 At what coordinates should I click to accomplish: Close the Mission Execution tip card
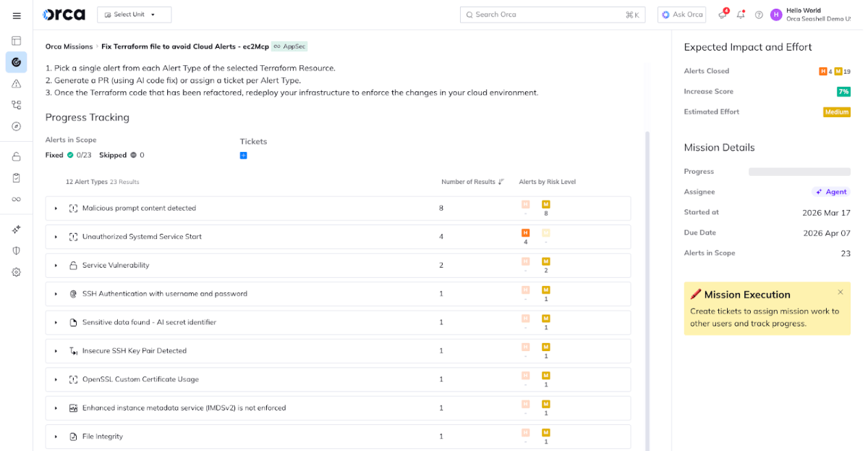coord(840,292)
